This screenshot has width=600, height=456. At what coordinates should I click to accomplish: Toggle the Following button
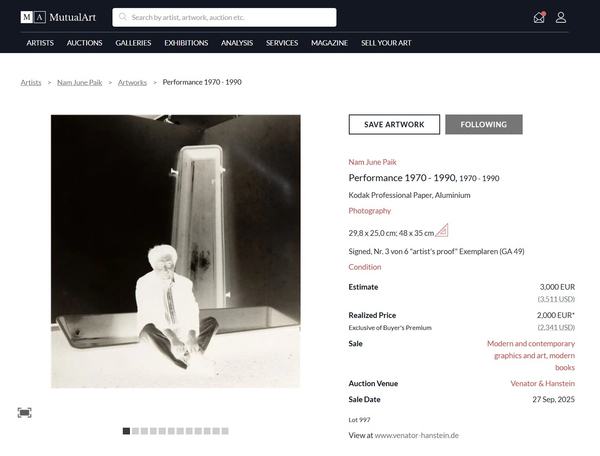coord(483,125)
